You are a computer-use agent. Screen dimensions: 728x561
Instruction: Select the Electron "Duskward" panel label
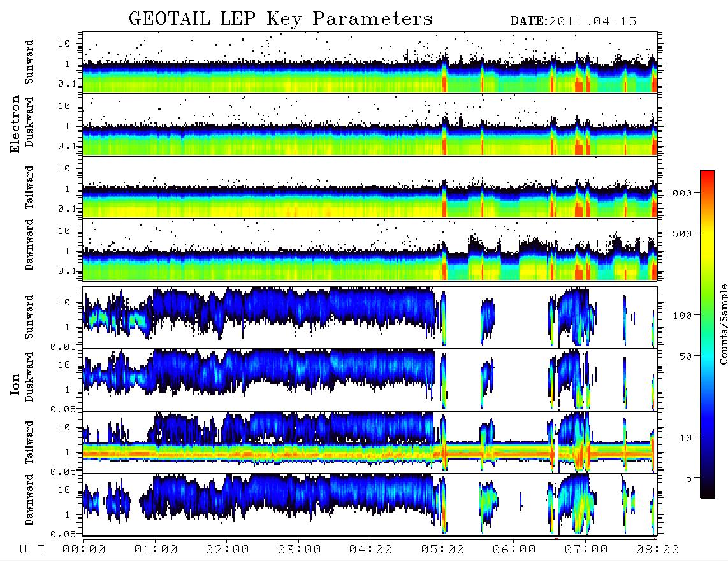click(29, 122)
